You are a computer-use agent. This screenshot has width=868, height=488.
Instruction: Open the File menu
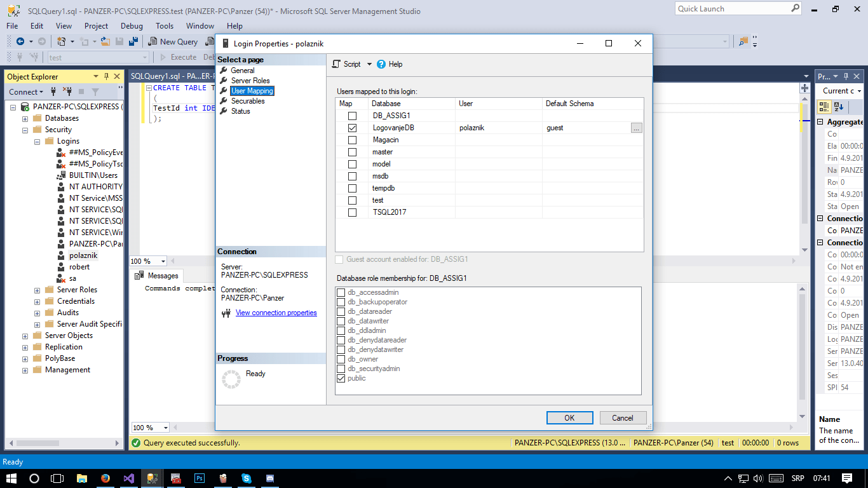pos(12,26)
